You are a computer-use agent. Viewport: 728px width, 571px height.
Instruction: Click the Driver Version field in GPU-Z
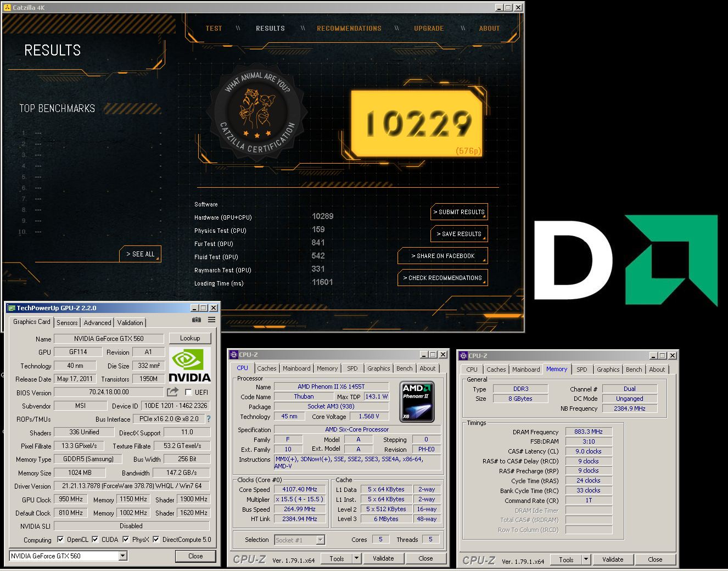132,486
